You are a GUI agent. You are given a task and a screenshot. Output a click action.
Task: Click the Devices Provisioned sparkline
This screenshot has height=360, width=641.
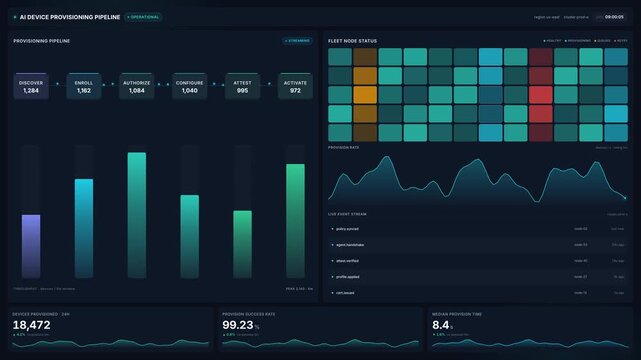[x=110, y=343]
